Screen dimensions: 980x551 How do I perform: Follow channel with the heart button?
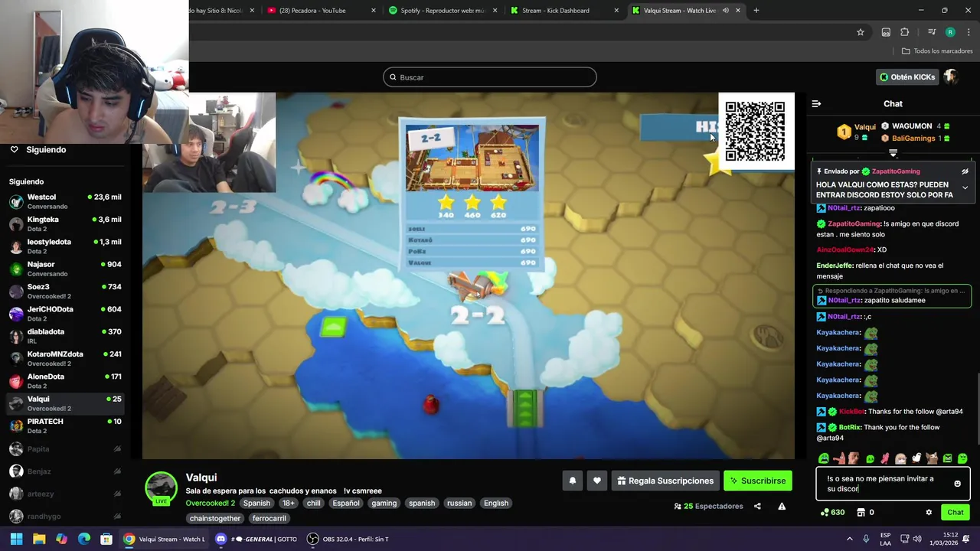point(597,481)
